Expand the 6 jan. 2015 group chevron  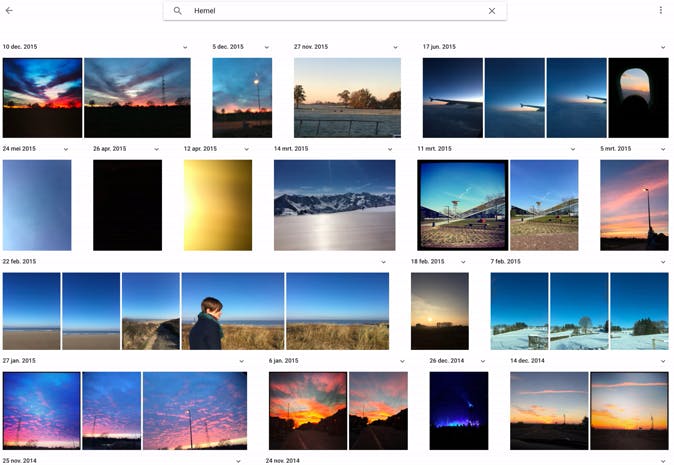(x=402, y=361)
